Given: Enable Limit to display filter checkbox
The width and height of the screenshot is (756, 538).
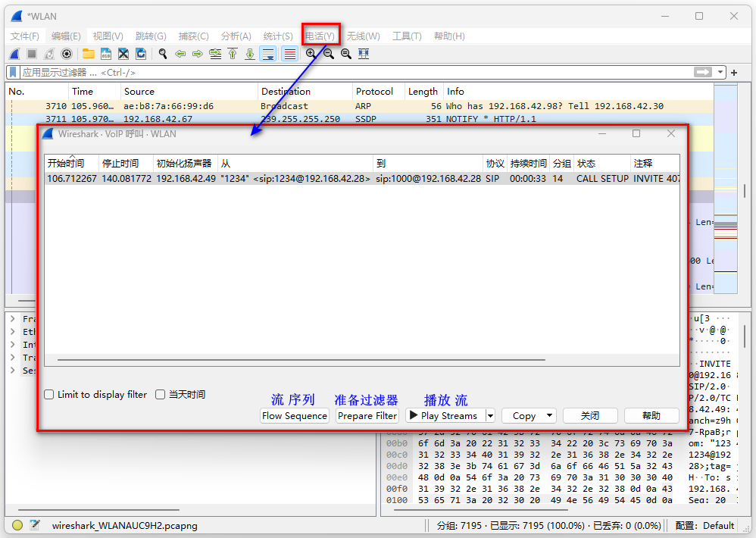Looking at the screenshot, I should [x=49, y=395].
